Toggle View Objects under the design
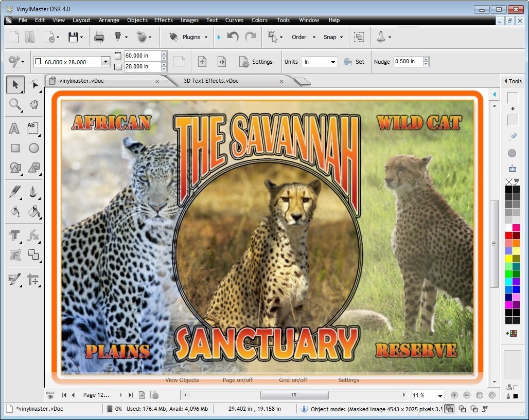This screenshot has height=420, width=529. (181, 380)
